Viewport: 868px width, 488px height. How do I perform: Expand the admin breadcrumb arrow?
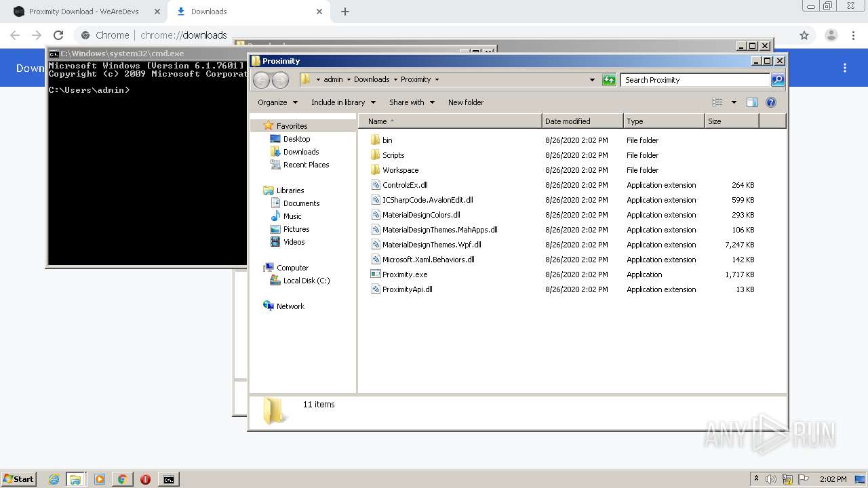pos(349,80)
